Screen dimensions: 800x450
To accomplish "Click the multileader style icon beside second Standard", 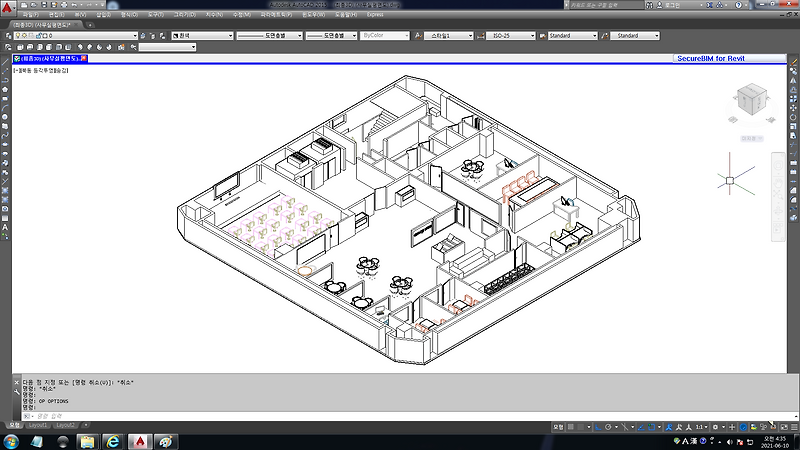I will 605,36.
